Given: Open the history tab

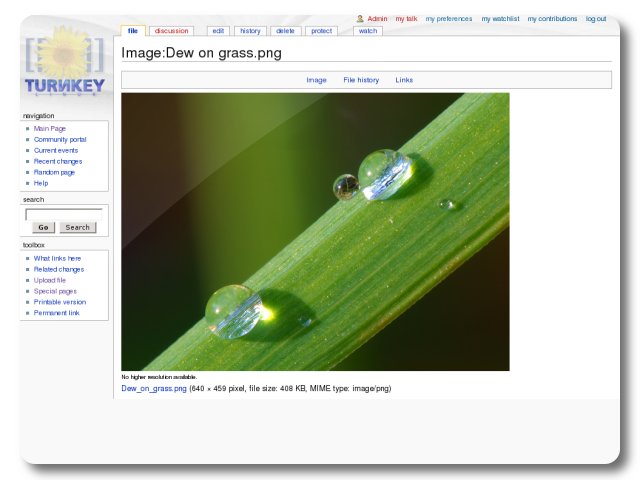Looking at the screenshot, I should click(250, 31).
